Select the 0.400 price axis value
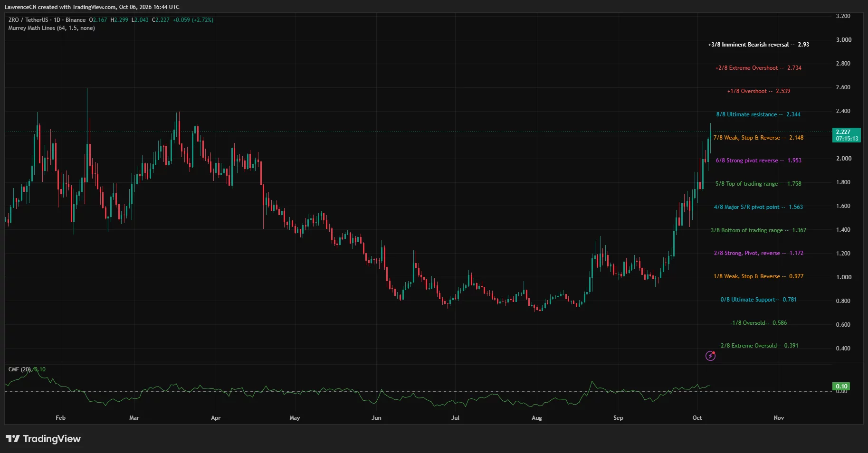The height and width of the screenshot is (453, 868). point(843,349)
